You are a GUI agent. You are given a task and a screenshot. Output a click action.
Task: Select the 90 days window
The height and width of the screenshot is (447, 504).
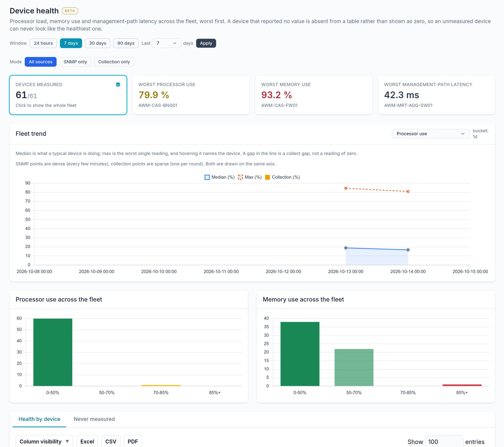click(126, 43)
